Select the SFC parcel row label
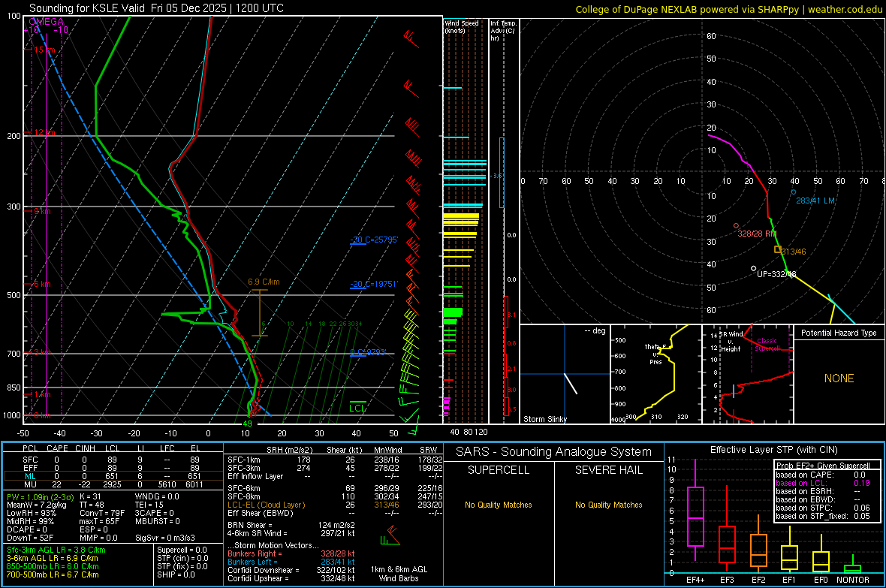Screen dimensions: 886x588 [30, 460]
